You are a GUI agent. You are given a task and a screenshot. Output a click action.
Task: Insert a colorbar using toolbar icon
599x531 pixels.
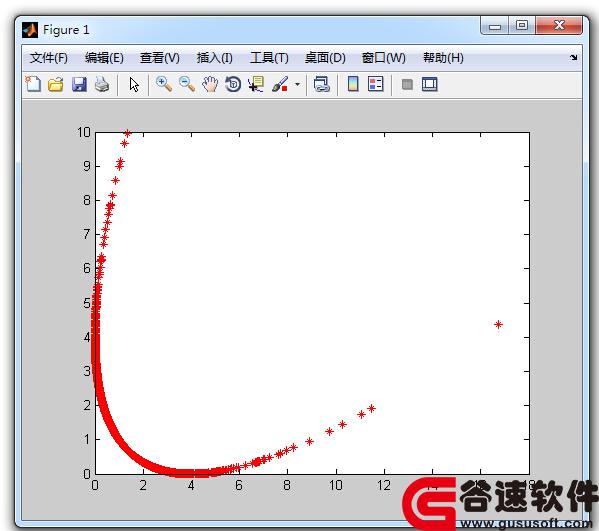click(x=353, y=84)
